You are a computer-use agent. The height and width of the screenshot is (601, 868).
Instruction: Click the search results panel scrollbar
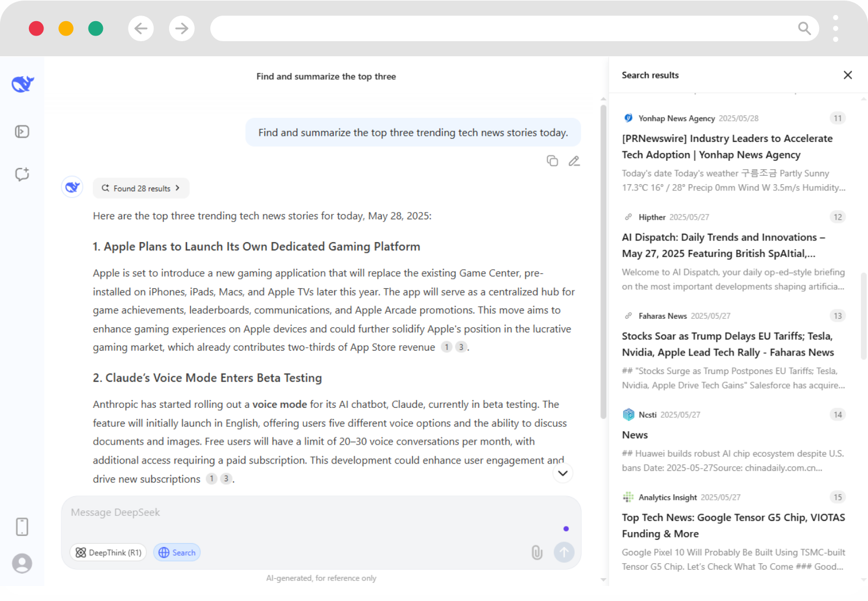(864, 316)
